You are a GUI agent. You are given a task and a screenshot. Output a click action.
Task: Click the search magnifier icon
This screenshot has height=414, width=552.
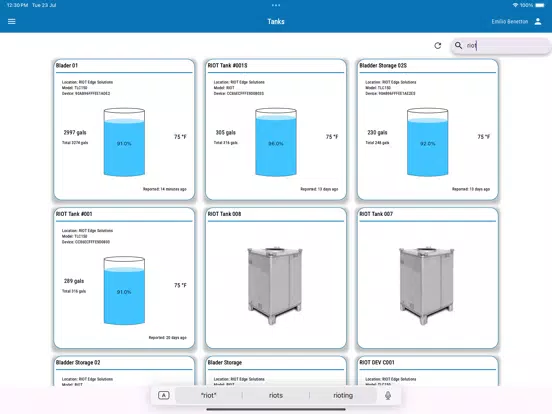[458, 45]
